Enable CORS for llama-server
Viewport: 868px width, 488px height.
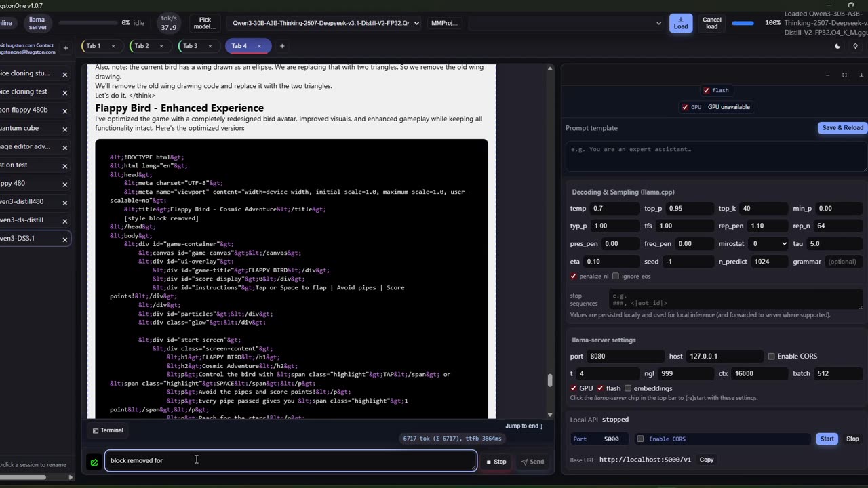pos(771,356)
